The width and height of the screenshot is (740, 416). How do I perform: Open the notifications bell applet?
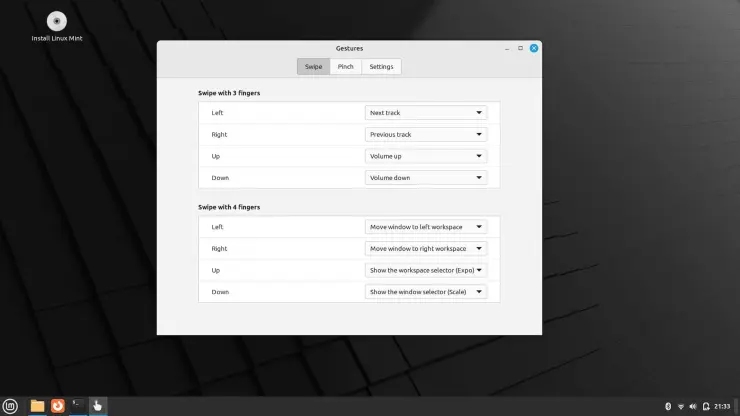coord(706,407)
